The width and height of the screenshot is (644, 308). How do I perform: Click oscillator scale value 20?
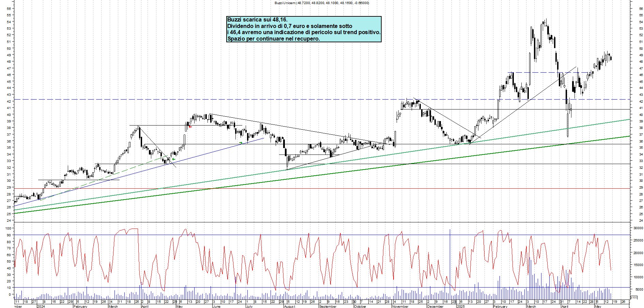click(x=9, y=281)
